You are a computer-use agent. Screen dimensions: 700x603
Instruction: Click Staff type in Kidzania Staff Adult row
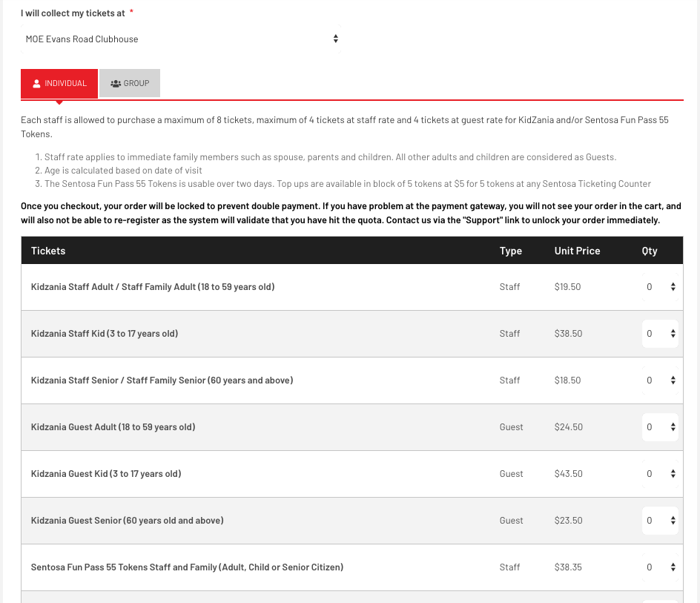point(509,287)
